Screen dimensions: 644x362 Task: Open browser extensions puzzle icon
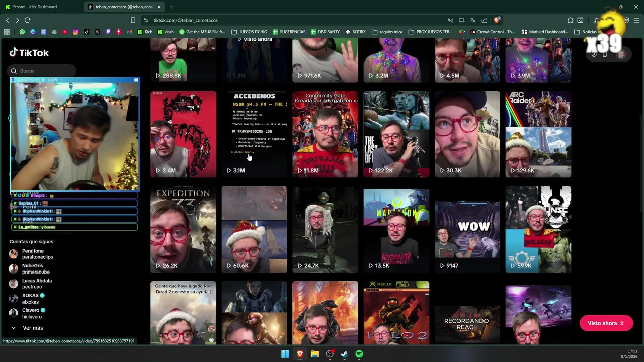click(x=570, y=20)
